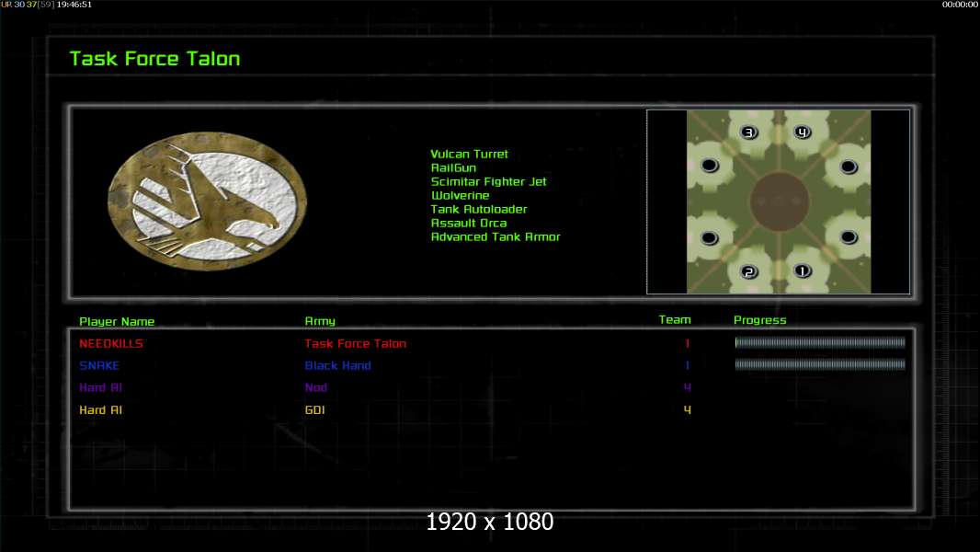Click the RailGun entry
The width and height of the screenshot is (980, 552).
coord(453,167)
